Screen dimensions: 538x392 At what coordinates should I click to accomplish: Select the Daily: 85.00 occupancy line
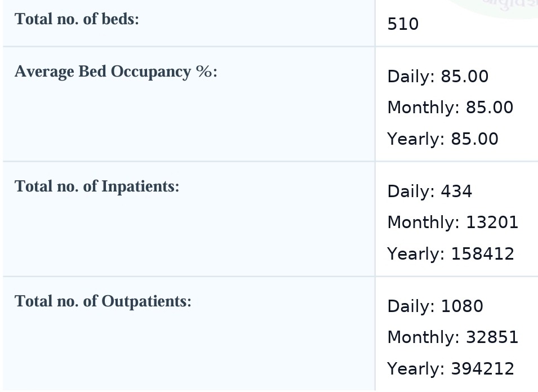click(x=438, y=77)
